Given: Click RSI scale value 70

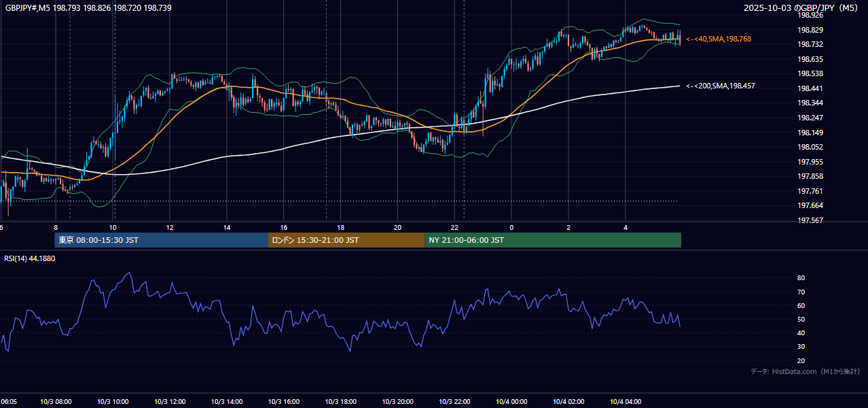Looking at the screenshot, I should 801,292.
